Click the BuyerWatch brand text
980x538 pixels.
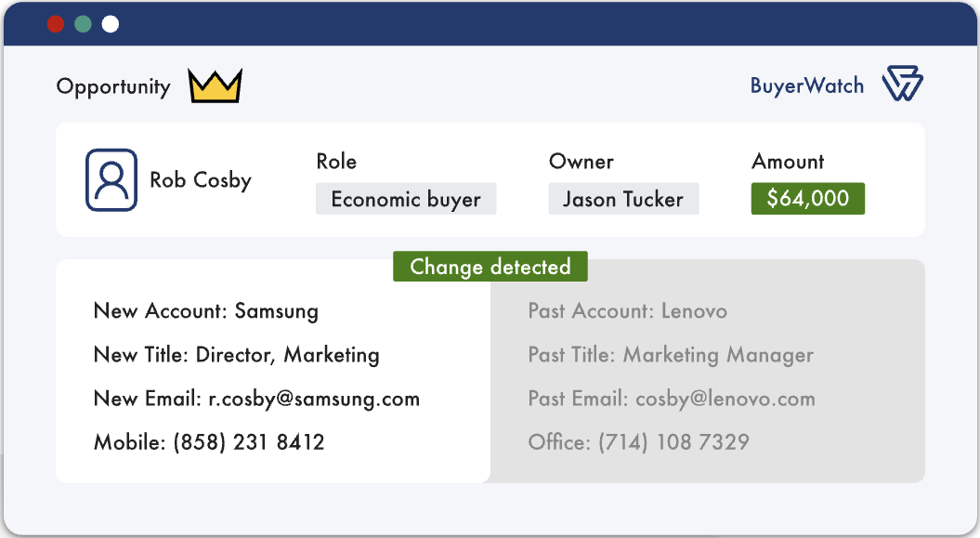[807, 85]
